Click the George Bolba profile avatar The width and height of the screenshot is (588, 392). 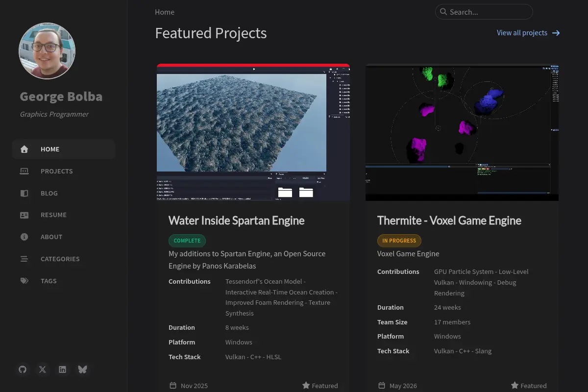click(47, 51)
